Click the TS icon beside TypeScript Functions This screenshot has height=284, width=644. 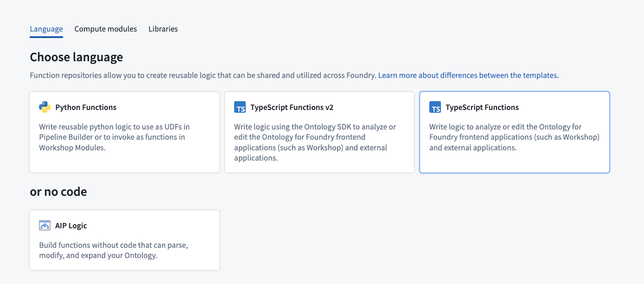[435, 107]
